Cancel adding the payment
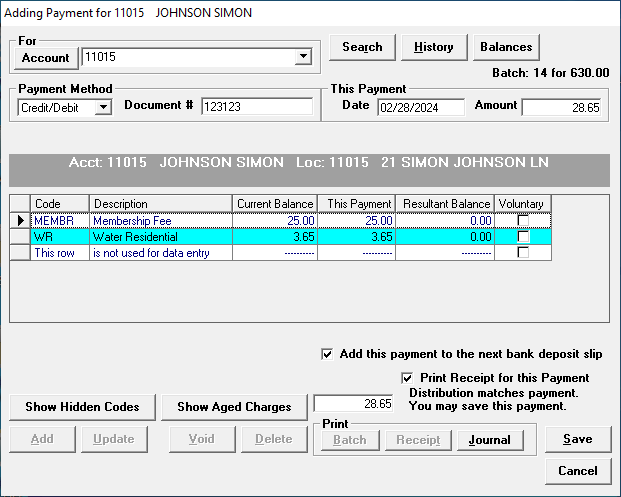The height and width of the screenshot is (497, 621). click(578, 471)
